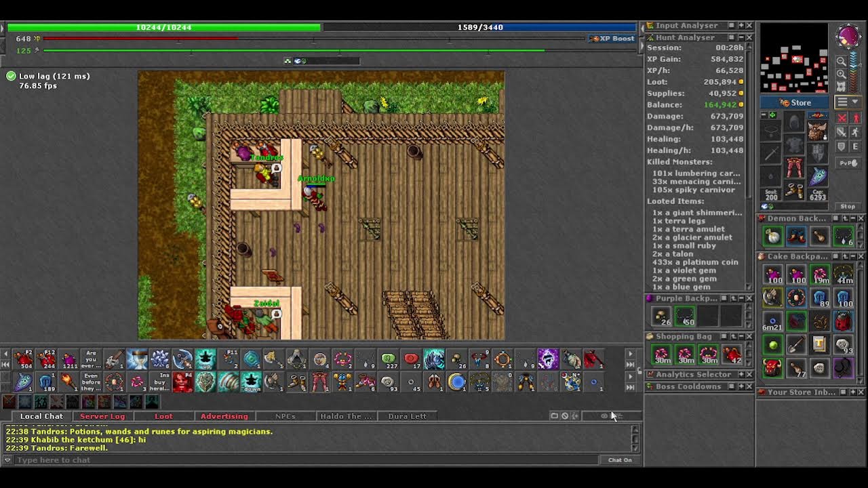Image resolution: width=868 pixels, height=488 pixels.
Task: Click '433x a platinum coin' in looted items
Action: pyautogui.click(x=695, y=262)
